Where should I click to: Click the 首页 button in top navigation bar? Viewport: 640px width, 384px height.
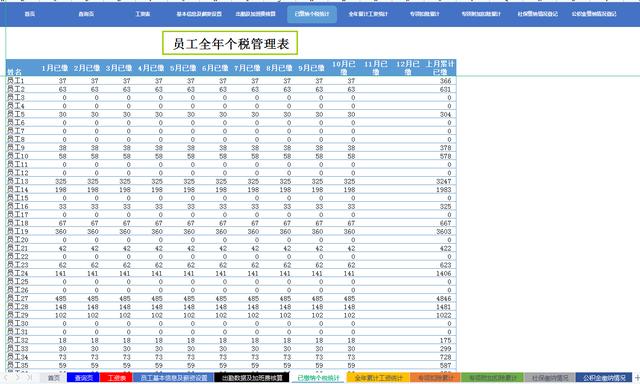[30, 14]
